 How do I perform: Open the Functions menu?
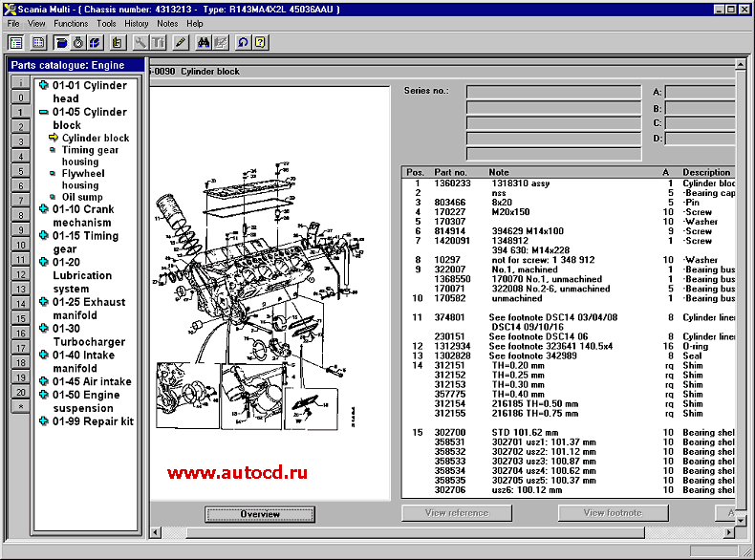(x=71, y=23)
